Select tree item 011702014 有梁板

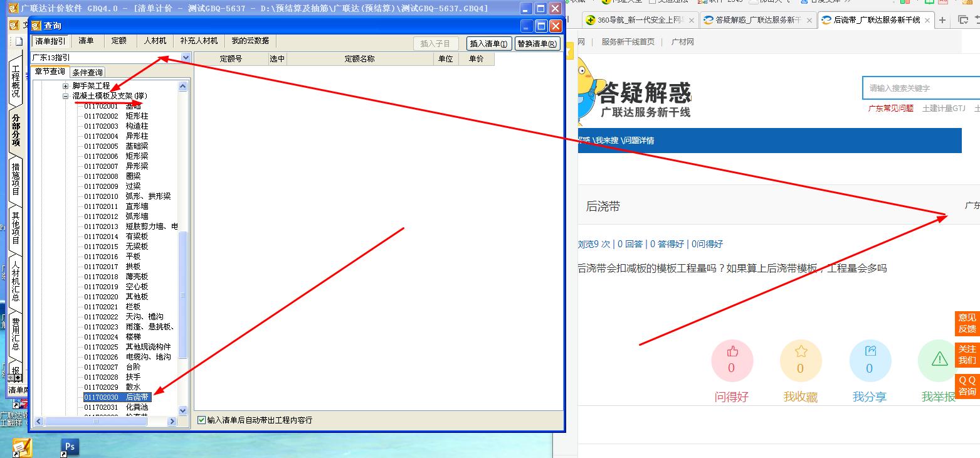click(x=116, y=237)
